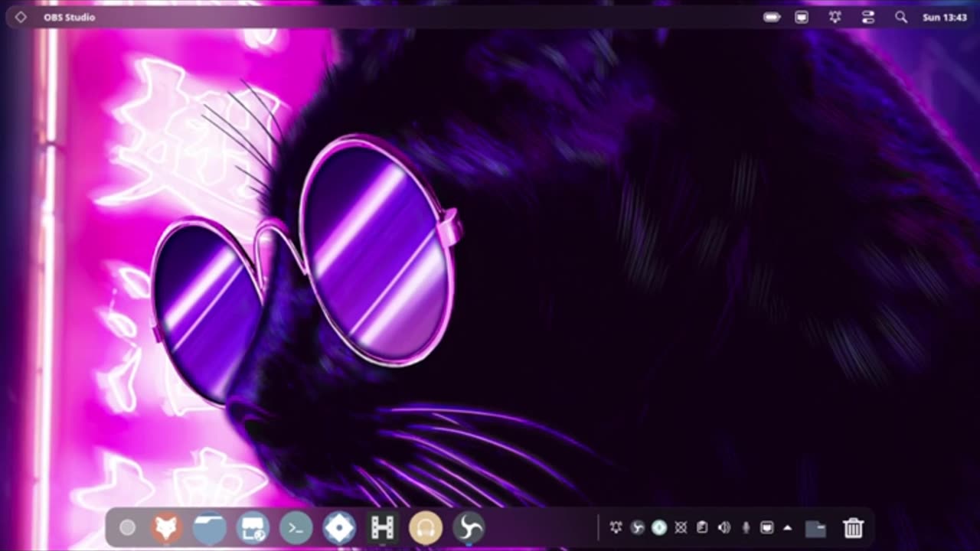980x551 pixels.
Task: Open the network indicator in top bar
Action: [802, 17]
